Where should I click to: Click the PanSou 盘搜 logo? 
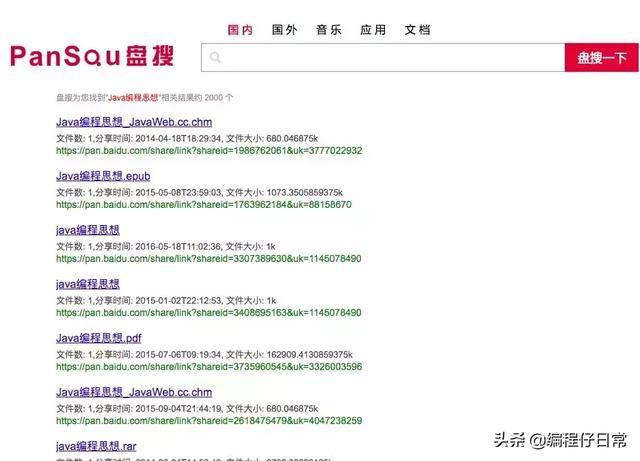click(x=92, y=56)
